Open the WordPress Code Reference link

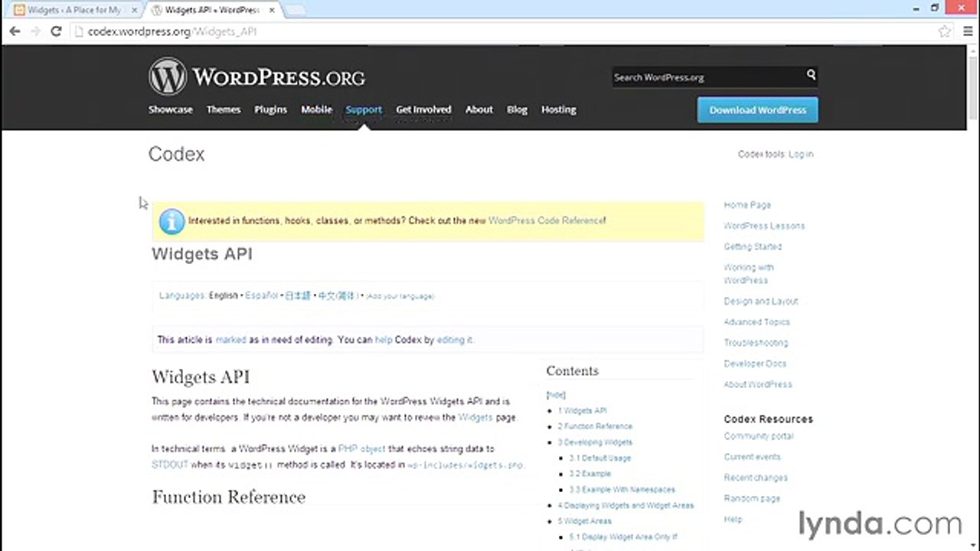point(546,220)
